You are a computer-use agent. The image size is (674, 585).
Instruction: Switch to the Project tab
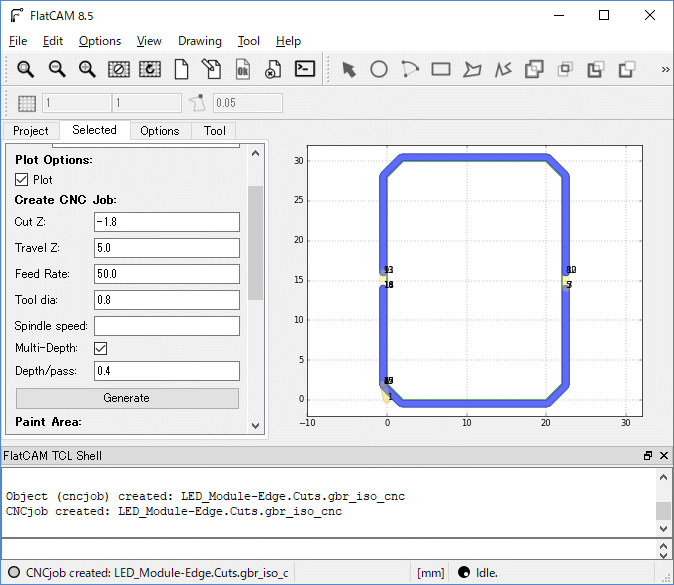click(x=30, y=131)
